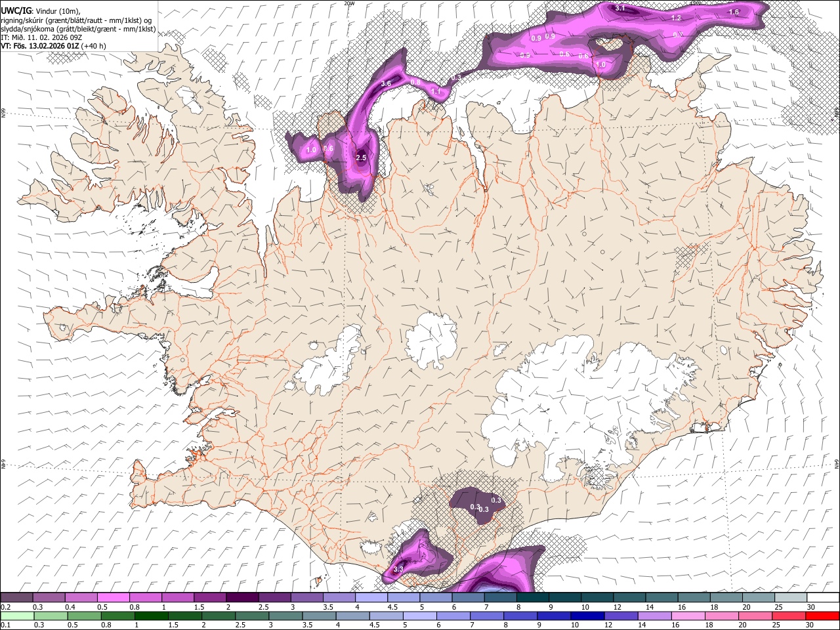Click the 66N latitude label on the right edge
The height and width of the screenshot is (630, 840).
[837, 112]
